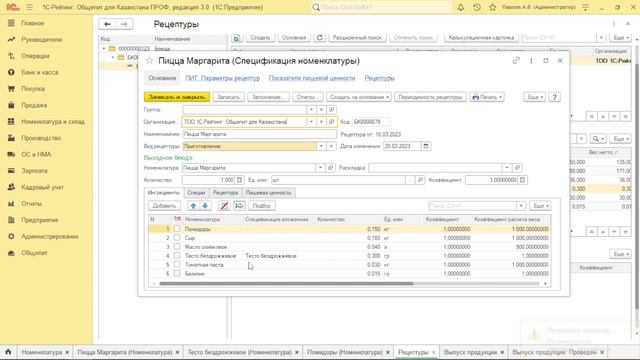Open calendar for Дата изменения field
This screenshot has width=640, height=360.
[426, 146]
